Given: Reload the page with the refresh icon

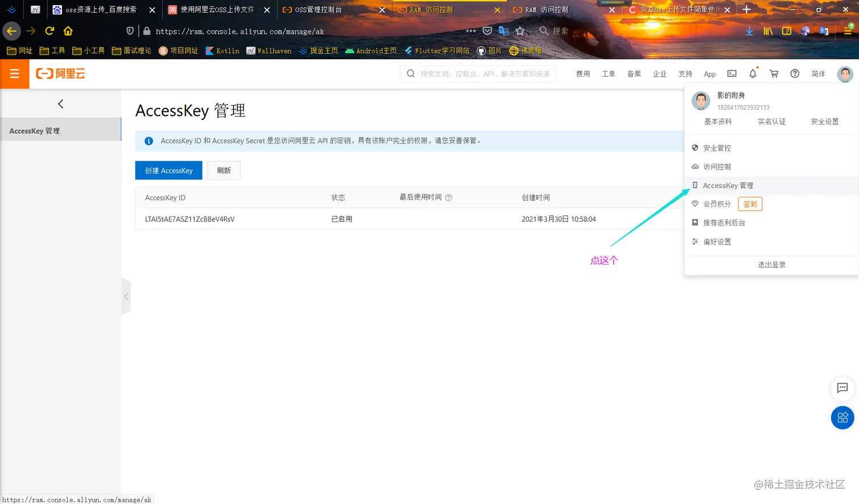Looking at the screenshot, I should [50, 31].
